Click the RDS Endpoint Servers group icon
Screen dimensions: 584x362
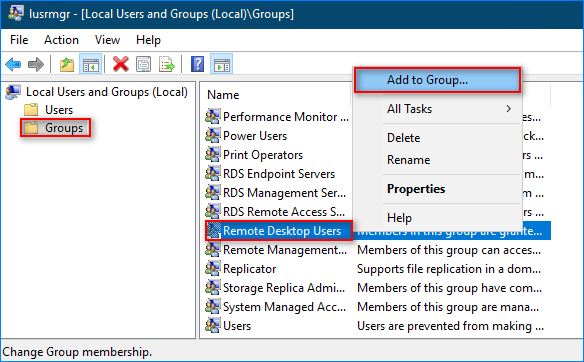pos(213,174)
